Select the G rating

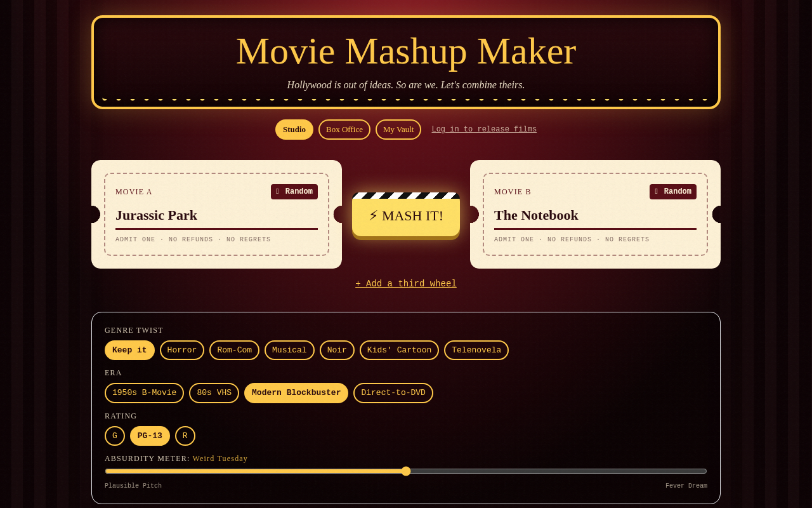[115, 436]
